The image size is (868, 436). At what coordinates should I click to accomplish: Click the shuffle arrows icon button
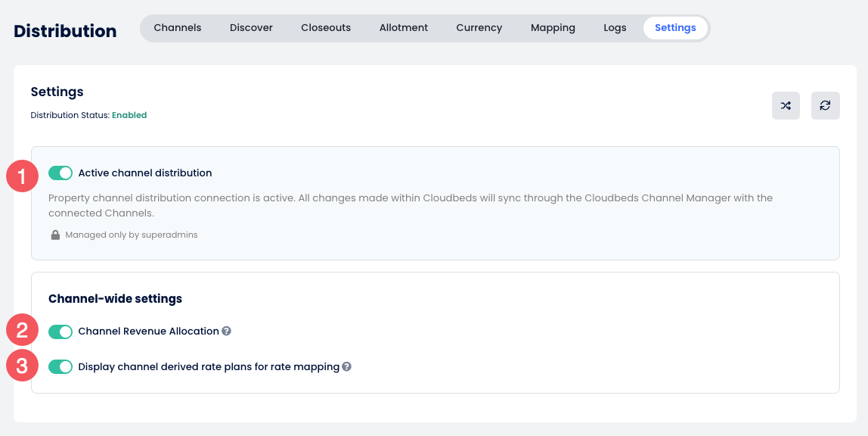pos(786,106)
